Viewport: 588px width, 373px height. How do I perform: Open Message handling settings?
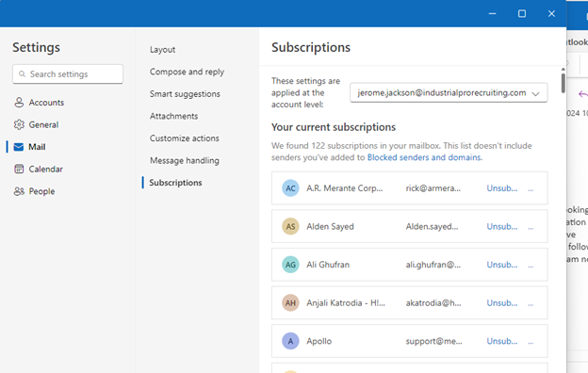click(x=185, y=160)
